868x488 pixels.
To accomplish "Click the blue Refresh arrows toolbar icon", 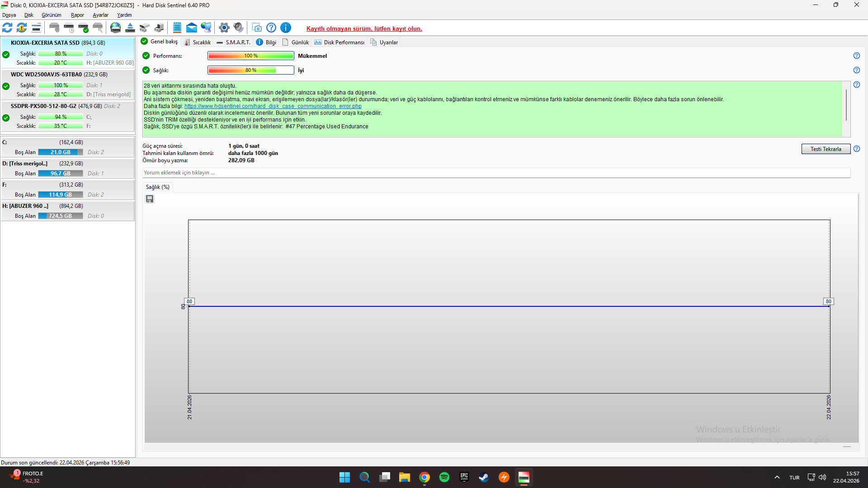I will [x=7, y=28].
